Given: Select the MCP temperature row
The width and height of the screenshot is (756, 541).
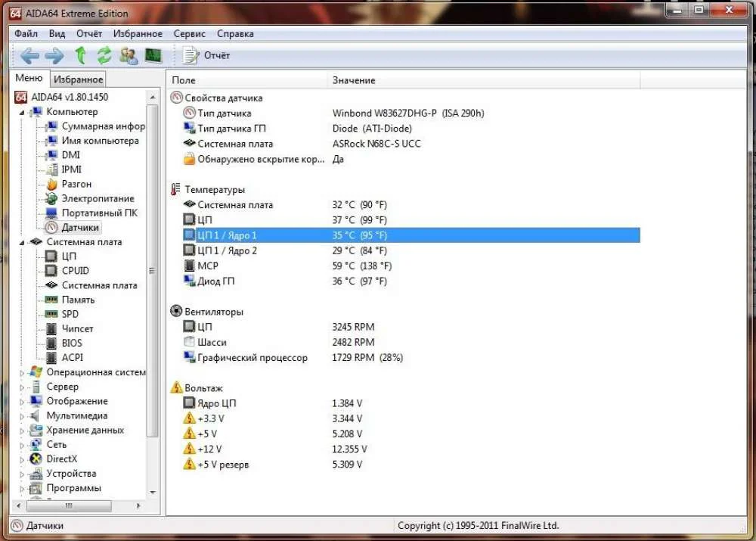Looking at the screenshot, I should (x=411, y=266).
